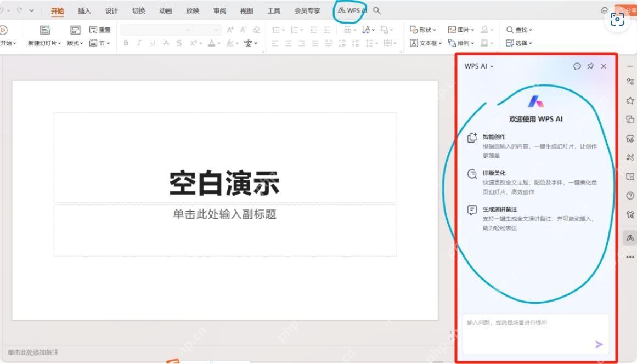Screen dimensions: 637x364
Task: Open the 新建幻灯片 dropdown arrow
Action: point(59,43)
